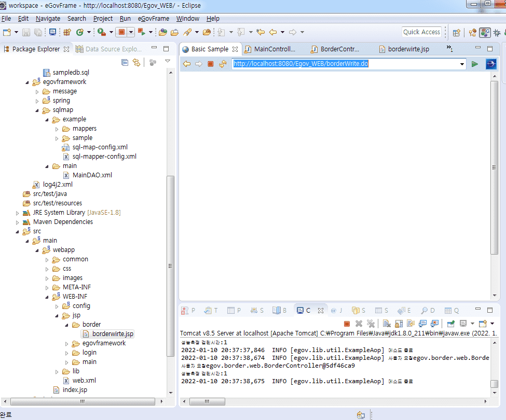Open the eGovFrame menu

(x=153, y=18)
